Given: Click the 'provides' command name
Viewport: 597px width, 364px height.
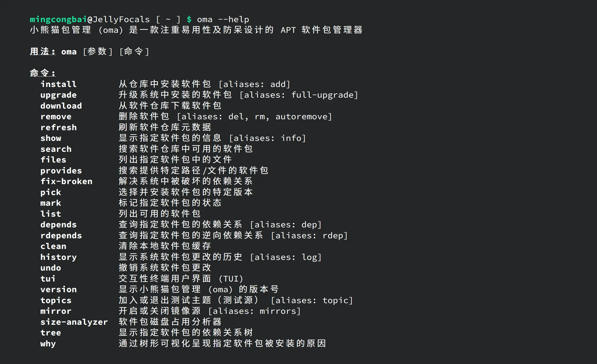Looking at the screenshot, I should point(61,171).
